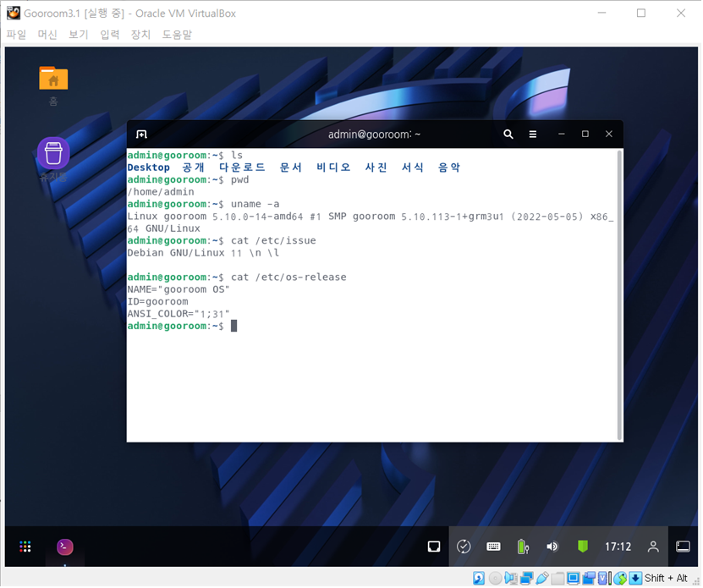
Task: Click the 문서 folder name in terminal
Action: point(291,168)
